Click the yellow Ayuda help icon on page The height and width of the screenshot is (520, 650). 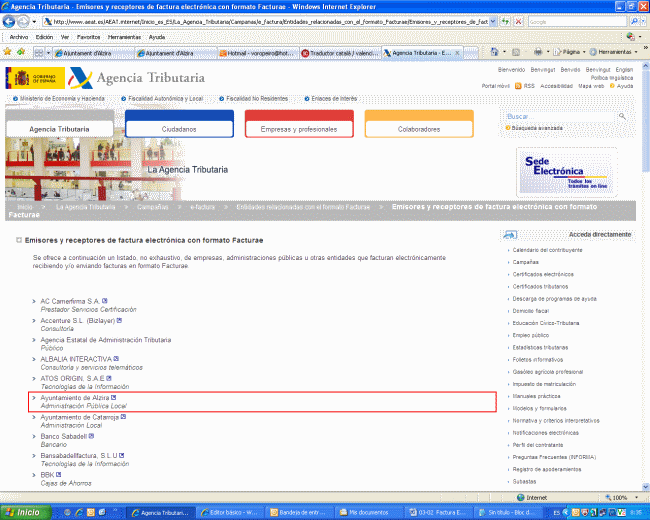tap(612, 86)
